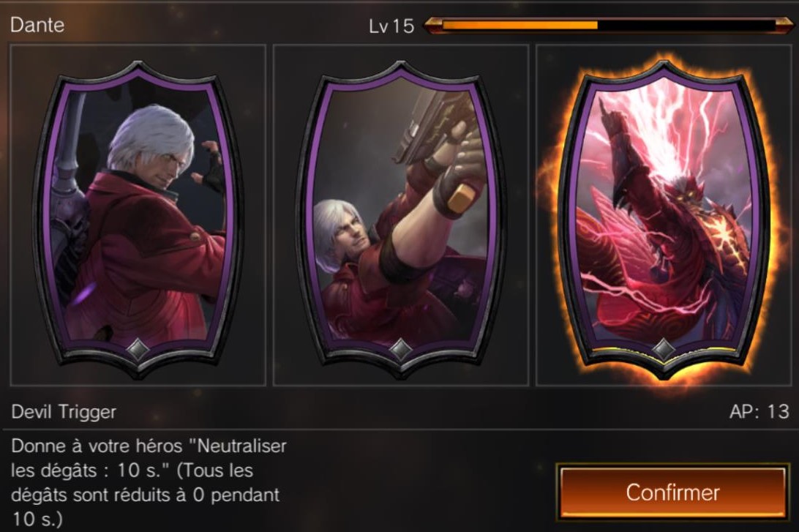Click the Confirmer button
799x532 pixels.
(x=672, y=492)
